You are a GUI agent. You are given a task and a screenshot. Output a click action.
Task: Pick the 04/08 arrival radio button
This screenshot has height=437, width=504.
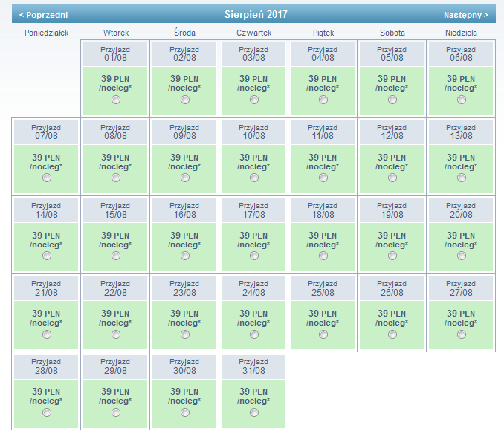323,100
